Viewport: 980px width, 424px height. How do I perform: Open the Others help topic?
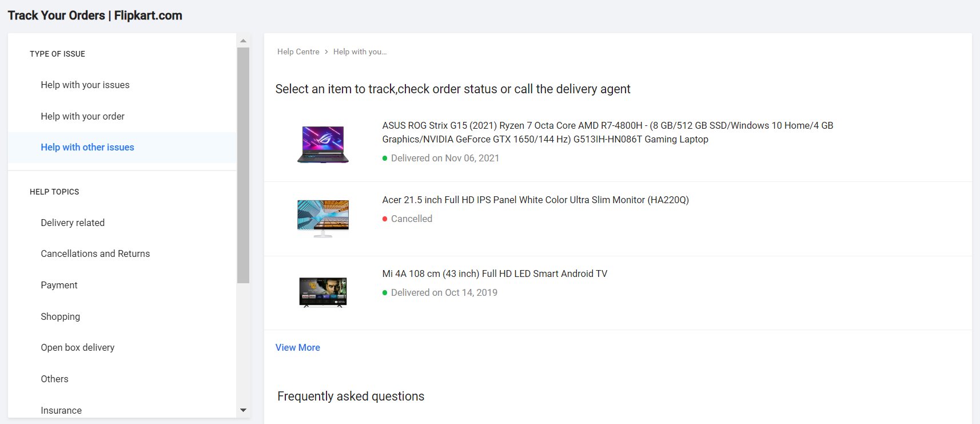pos(54,379)
